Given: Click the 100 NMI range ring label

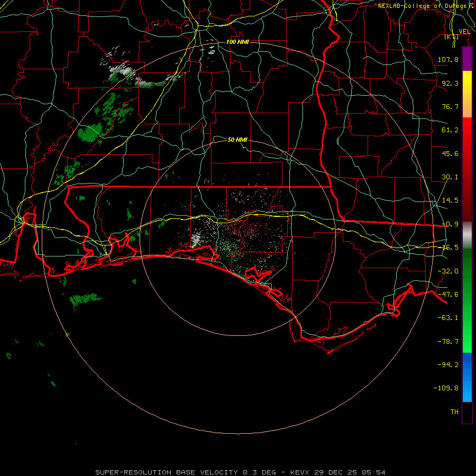Looking at the screenshot, I should pyautogui.click(x=237, y=42).
